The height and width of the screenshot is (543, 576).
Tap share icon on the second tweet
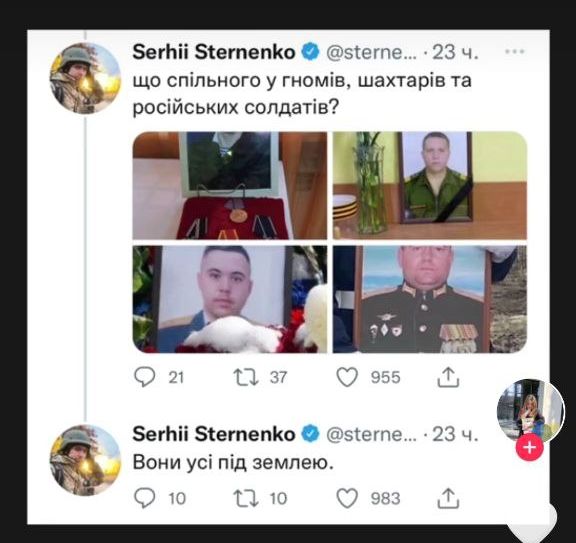click(x=448, y=498)
